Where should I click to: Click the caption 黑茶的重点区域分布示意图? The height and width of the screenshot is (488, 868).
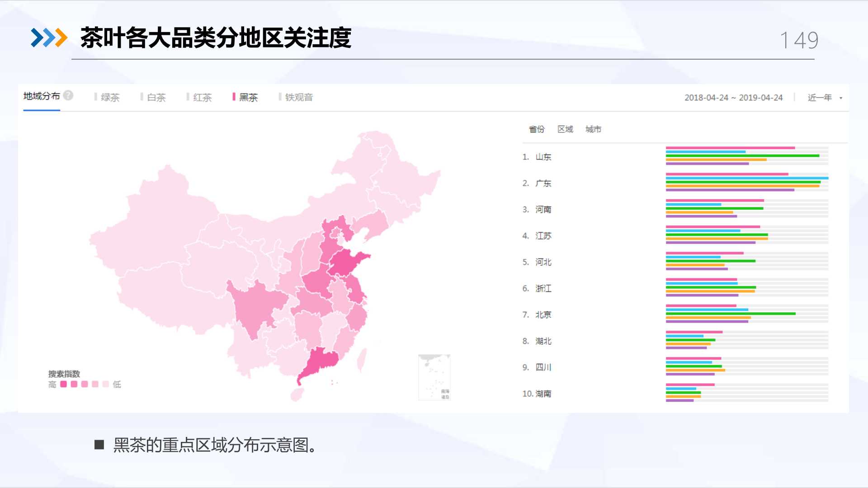pyautogui.click(x=215, y=445)
